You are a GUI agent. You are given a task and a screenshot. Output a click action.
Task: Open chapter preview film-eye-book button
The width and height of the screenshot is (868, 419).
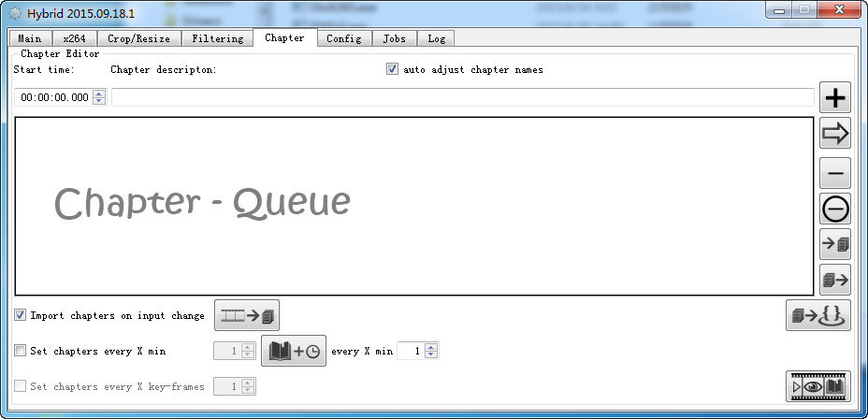(x=818, y=386)
